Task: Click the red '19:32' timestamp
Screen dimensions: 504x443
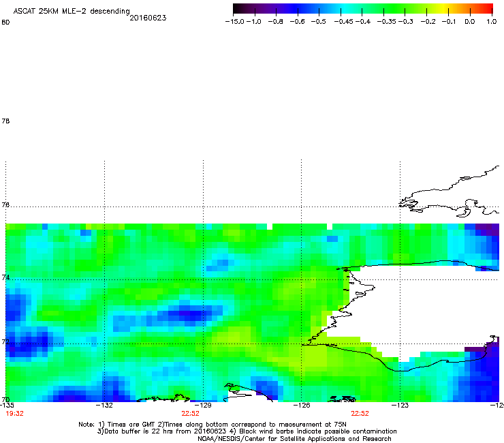Action: point(14,414)
